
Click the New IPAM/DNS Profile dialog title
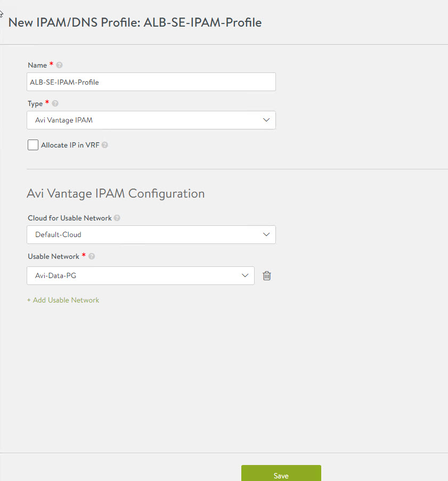(x=135, y=22)
